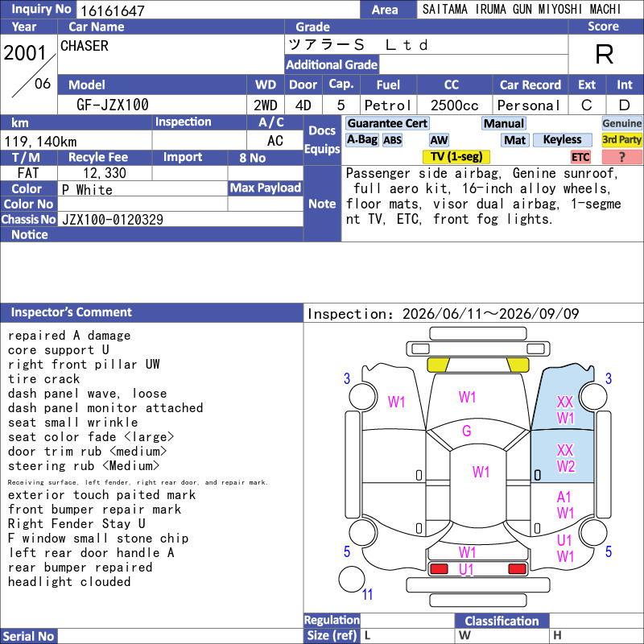Select the blue-shaded right front door panel

(x=562, y=456)
